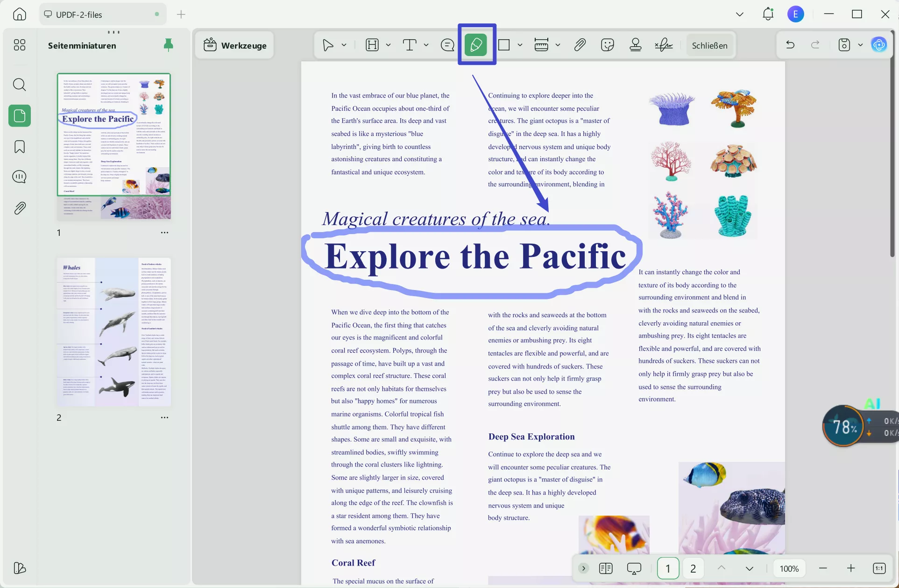Viewport: 899px width, 588px height.
Task: Open the bookmarks panel
Action: click(x=19, y=147)
